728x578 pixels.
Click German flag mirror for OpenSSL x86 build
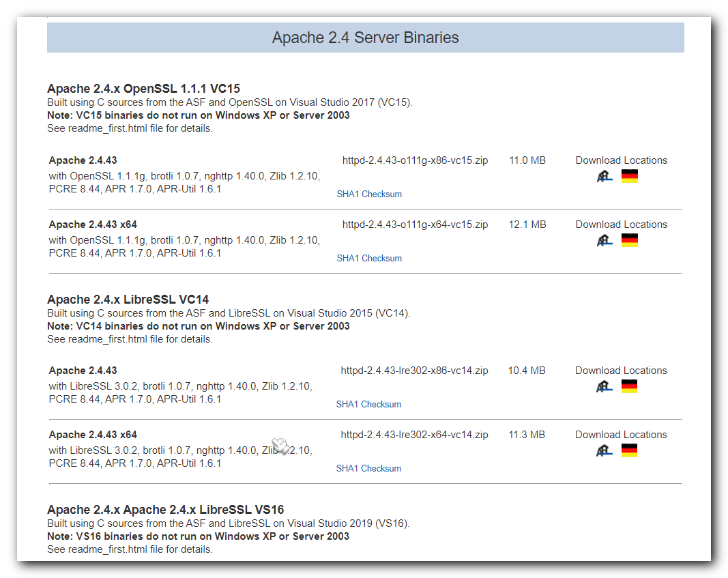point(630,176)
